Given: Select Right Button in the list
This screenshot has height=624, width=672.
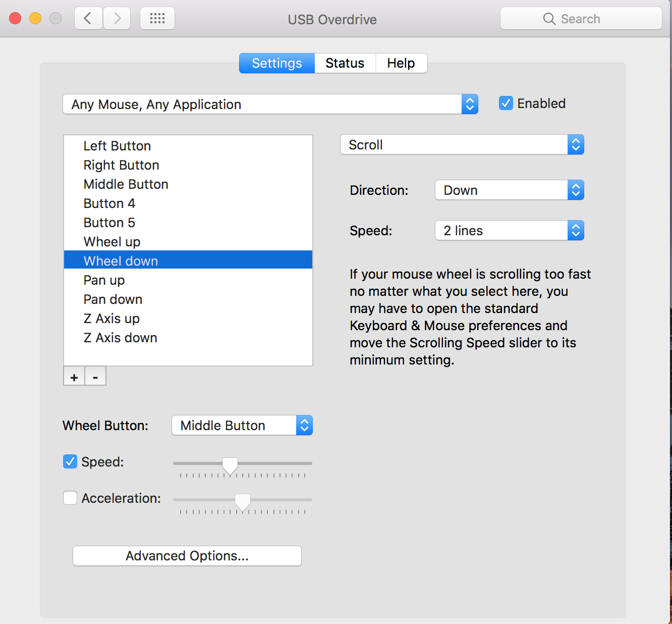Looking at the screenshot, I should [x=188, y=165].
